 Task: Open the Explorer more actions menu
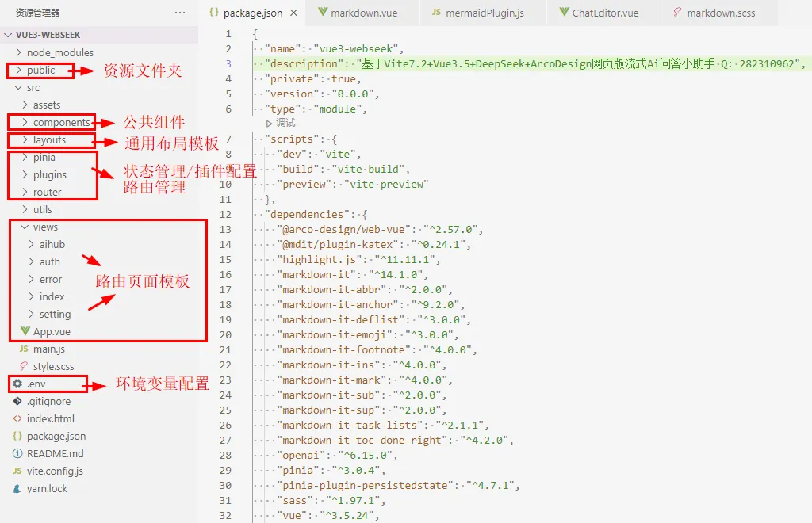179,12
